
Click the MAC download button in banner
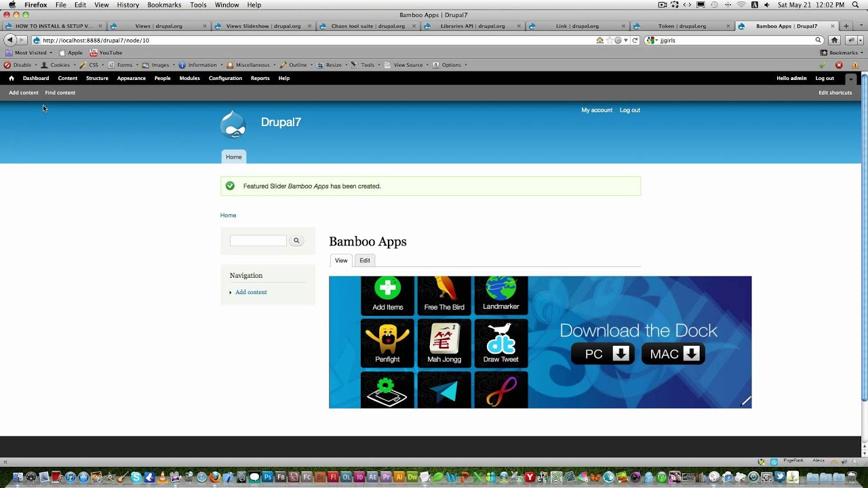673,354
